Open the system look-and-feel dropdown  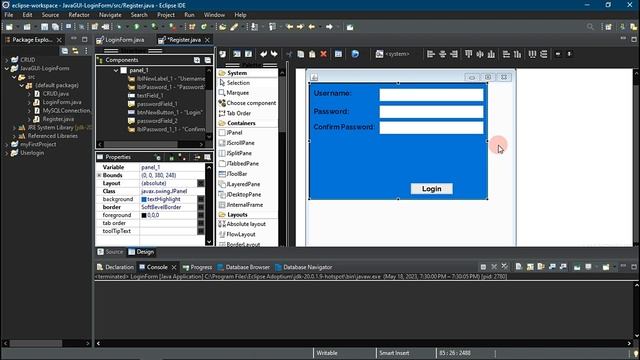coord(393,54)
